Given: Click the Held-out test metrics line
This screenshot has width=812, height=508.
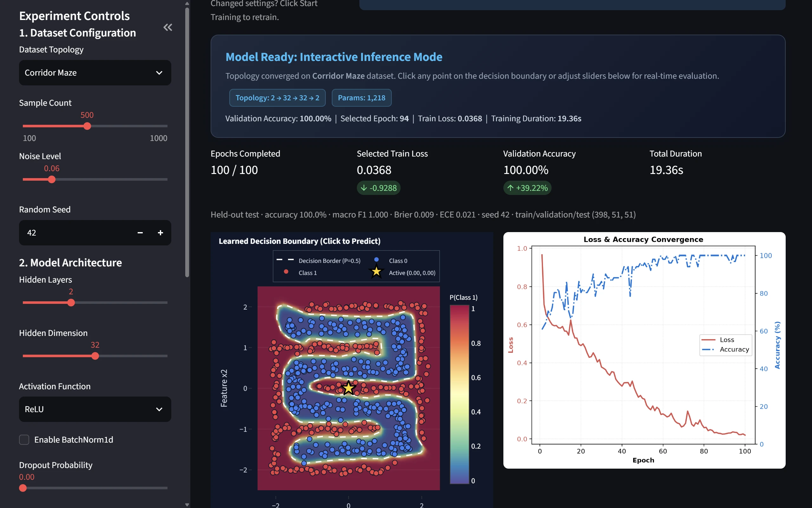Looking at the screenshot, I should pos(423,214).
